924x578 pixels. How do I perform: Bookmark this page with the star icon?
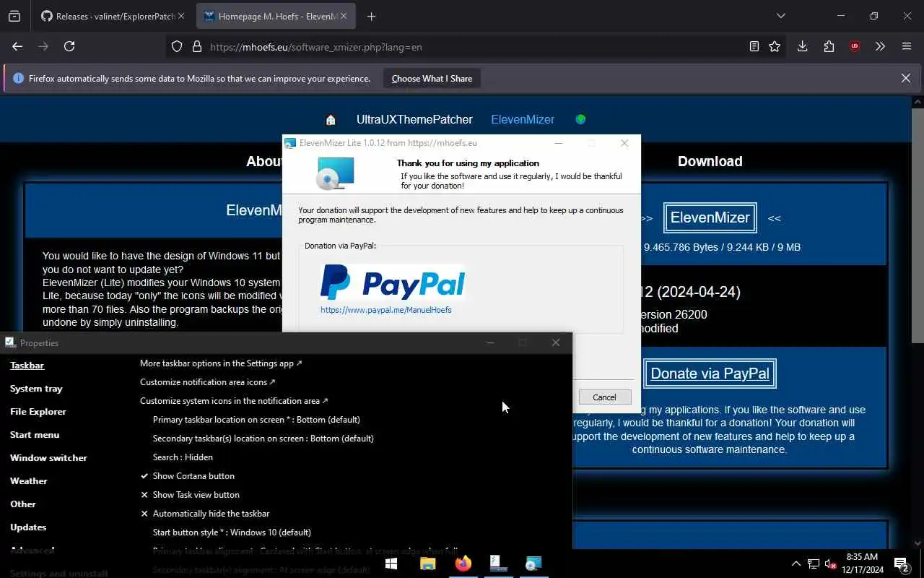pos(775,46)
